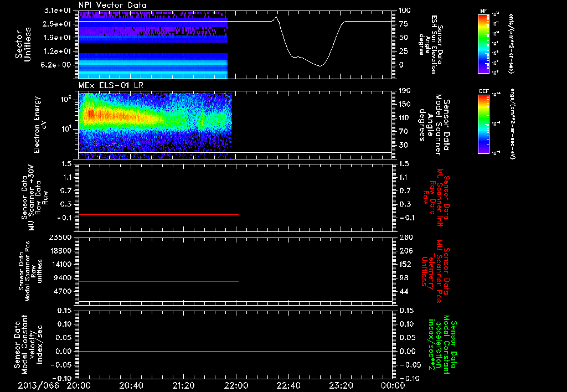
Task: Click the '00:00' time axis label
Action: (393, 385)
